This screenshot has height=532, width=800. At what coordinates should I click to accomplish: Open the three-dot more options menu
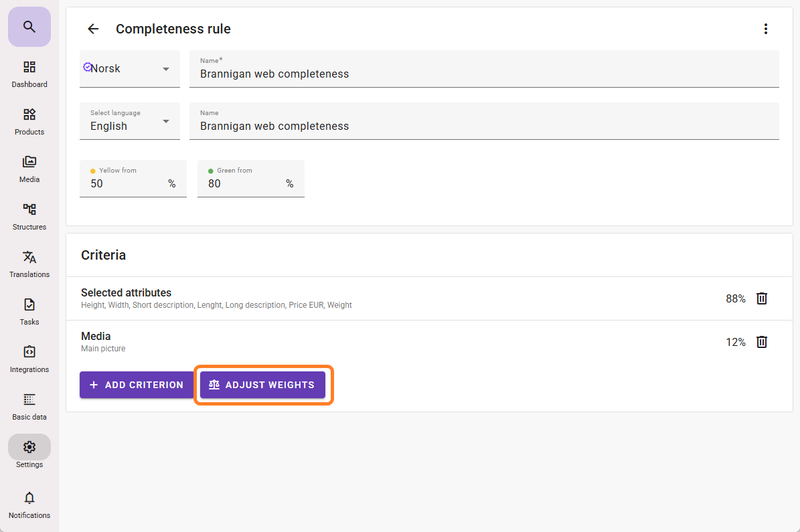[765, 29]
